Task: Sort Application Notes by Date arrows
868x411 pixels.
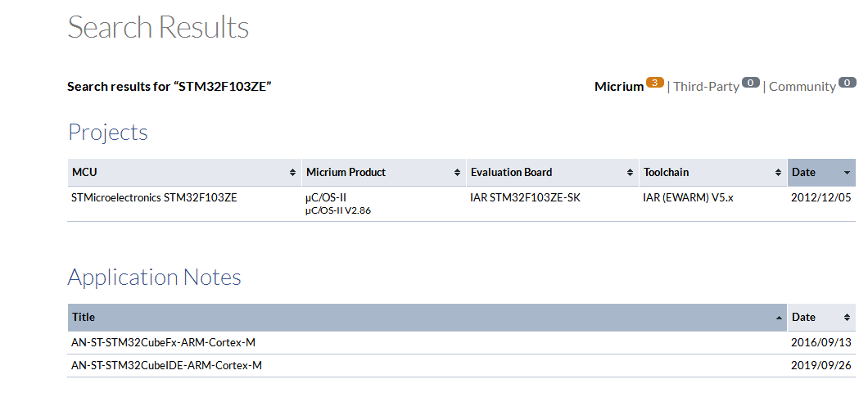Action: click(x=847, y=318)
